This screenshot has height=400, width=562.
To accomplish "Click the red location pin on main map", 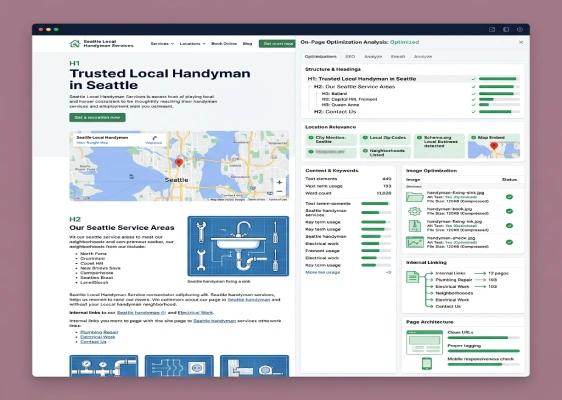I will click(178, 162).
